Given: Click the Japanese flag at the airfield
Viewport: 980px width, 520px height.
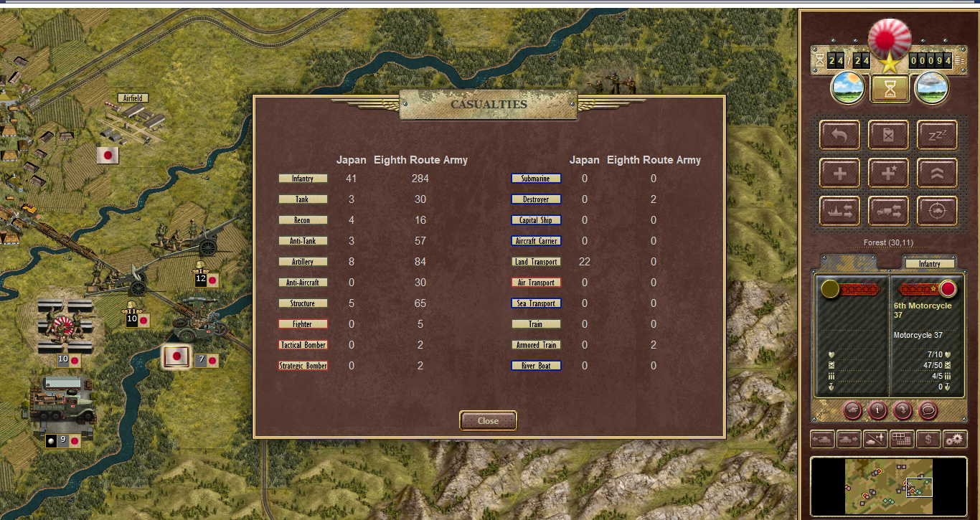Looking at the screenshot, I should point(108,154).
